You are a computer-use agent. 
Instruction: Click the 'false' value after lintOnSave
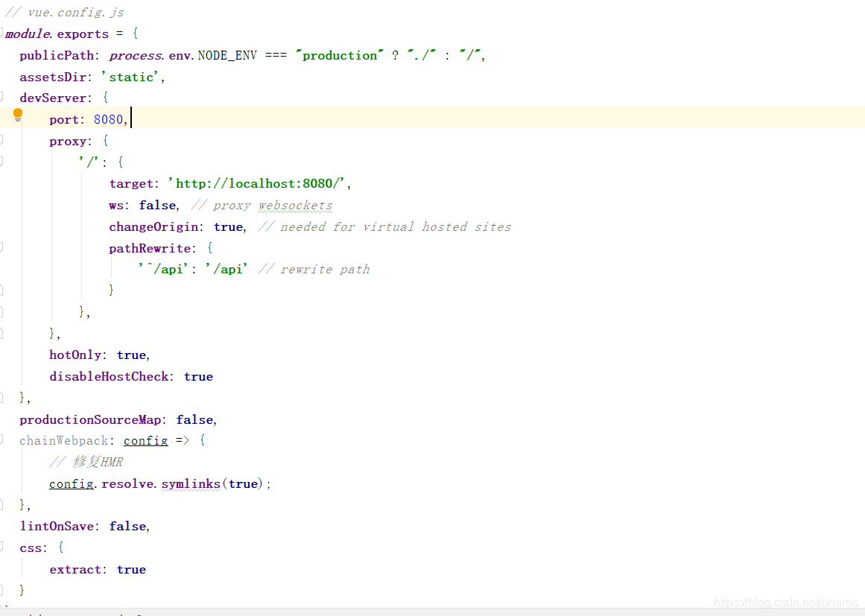point(127,527)
